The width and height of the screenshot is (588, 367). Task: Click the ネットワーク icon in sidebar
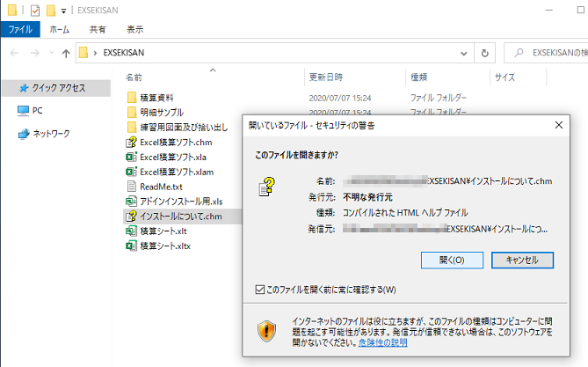click(24, 134)
